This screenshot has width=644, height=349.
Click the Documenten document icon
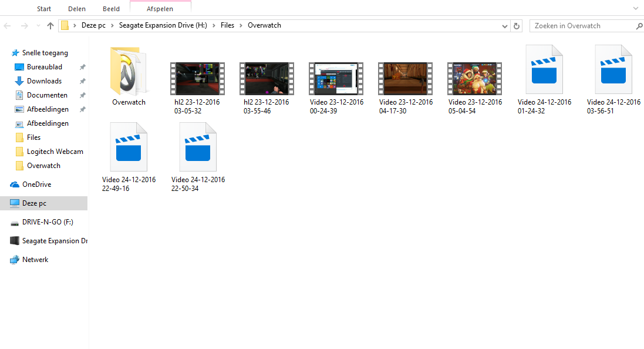[19, 95]
